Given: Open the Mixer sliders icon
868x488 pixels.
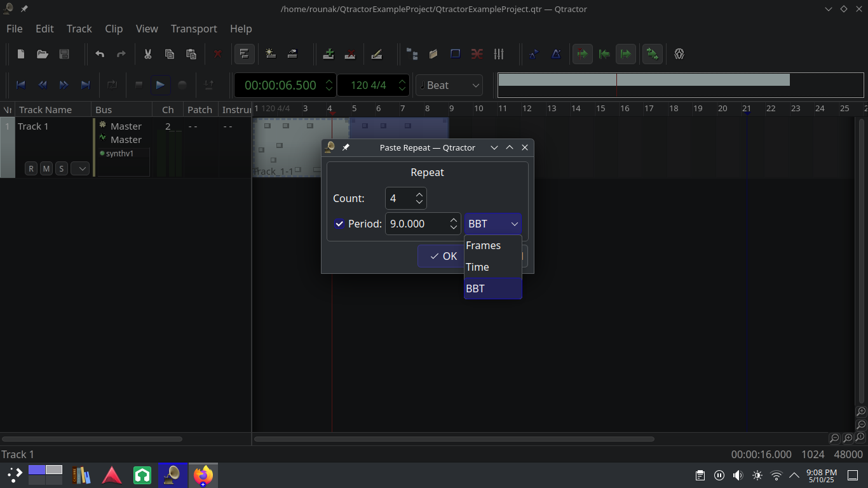Looking at the screenshot, I should pos(499,54).
